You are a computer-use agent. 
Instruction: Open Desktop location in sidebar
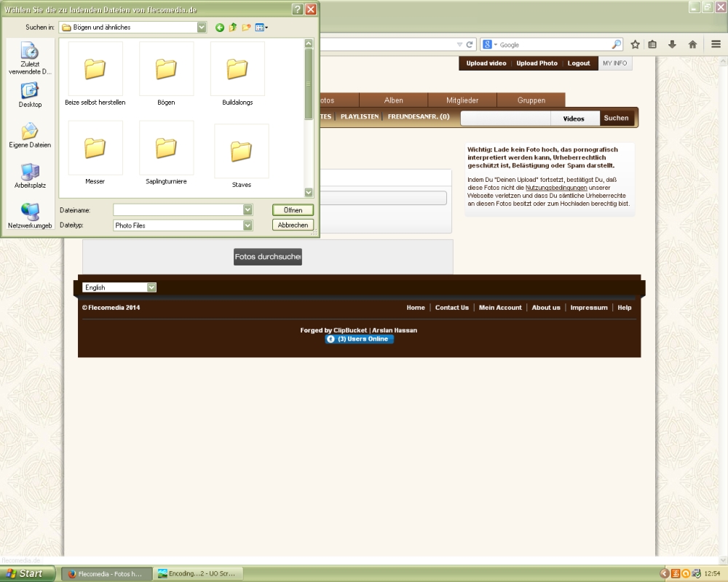tap(30, 95)
